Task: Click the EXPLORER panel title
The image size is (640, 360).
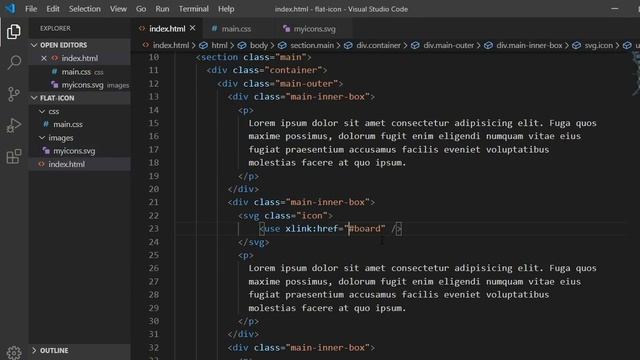Action: [x=55, y=28]
